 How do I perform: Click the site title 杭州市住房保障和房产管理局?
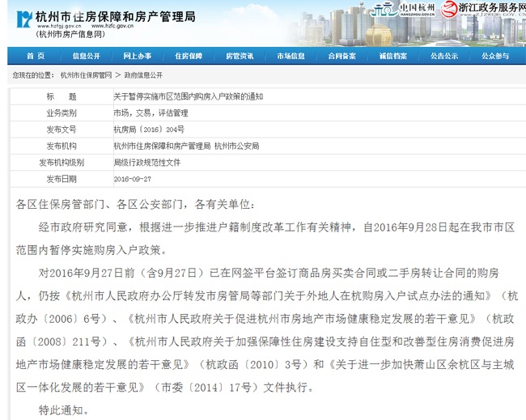pyautogui.click(x=116, y=17)
